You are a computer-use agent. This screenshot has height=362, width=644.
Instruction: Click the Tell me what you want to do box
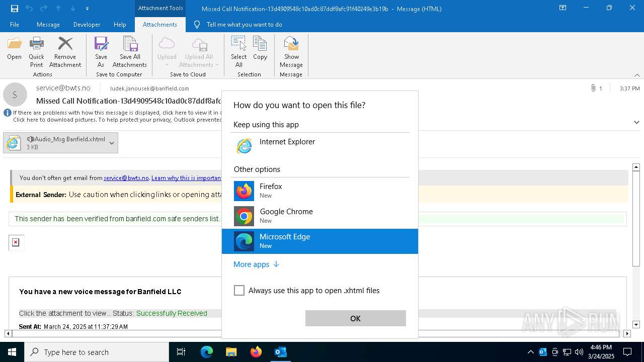pos(244,24)
